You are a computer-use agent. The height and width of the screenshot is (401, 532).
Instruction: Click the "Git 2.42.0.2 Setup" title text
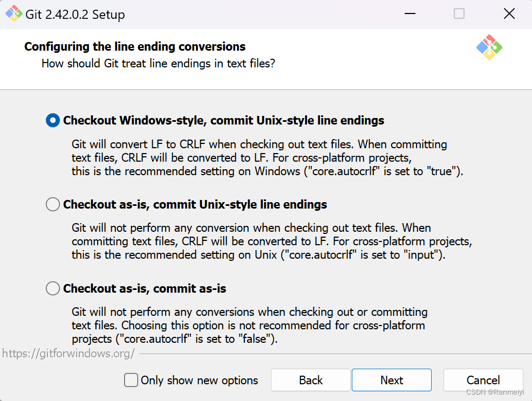75,15
